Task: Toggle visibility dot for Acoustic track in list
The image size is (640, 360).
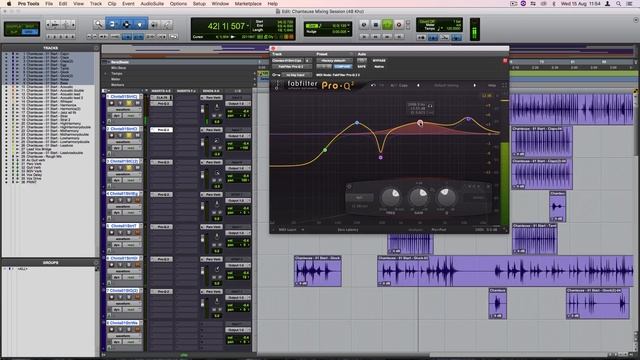Action: point(6,87)
